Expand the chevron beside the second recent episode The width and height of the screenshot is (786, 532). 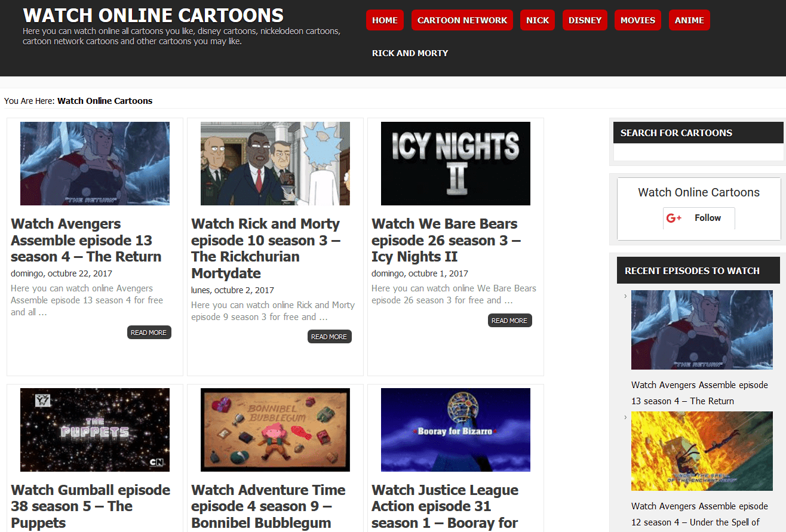[625, 419]
